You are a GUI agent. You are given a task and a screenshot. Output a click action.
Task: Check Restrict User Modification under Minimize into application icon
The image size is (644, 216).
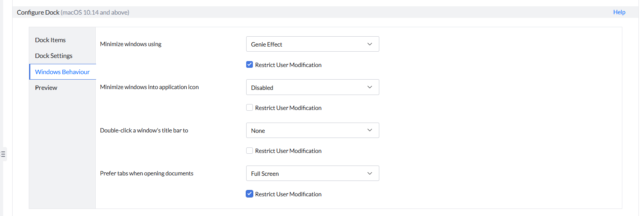[x=249, y=108]
